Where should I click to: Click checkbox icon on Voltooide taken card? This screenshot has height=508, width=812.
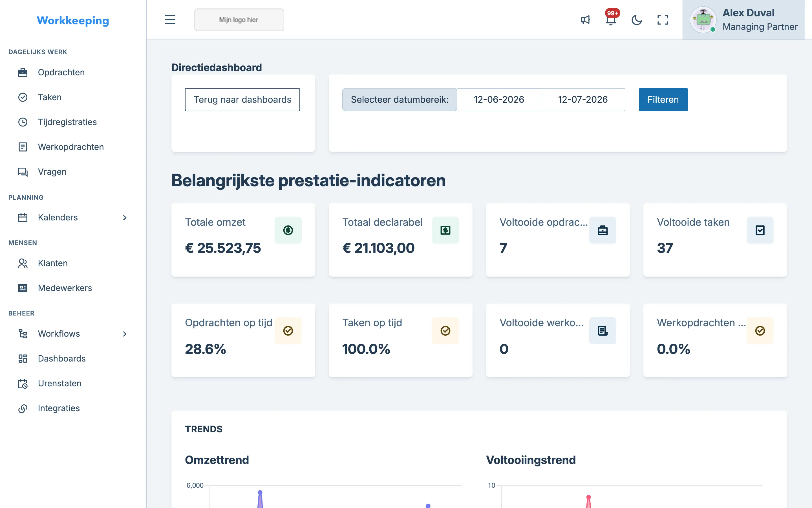tap(760, 230)
